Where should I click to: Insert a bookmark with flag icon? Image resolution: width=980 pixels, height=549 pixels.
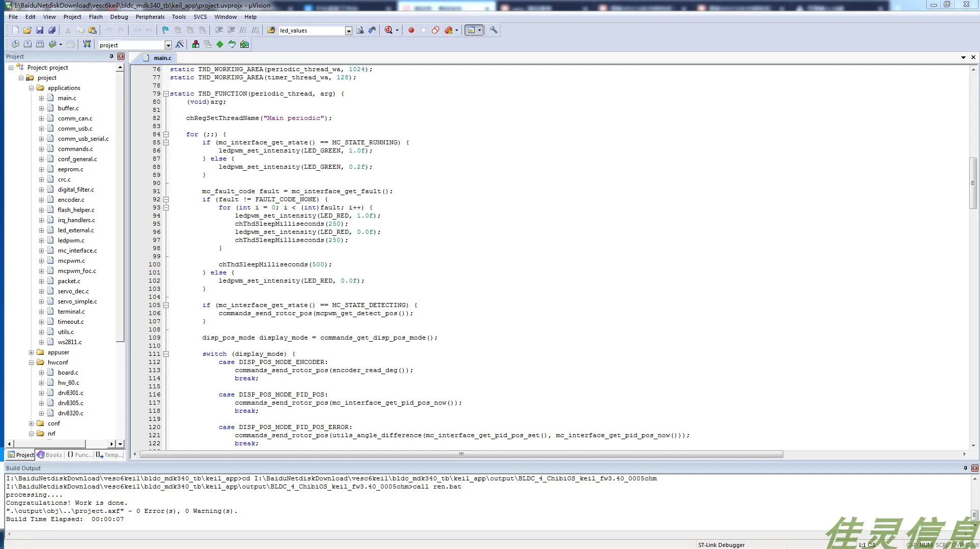(165, 30)
